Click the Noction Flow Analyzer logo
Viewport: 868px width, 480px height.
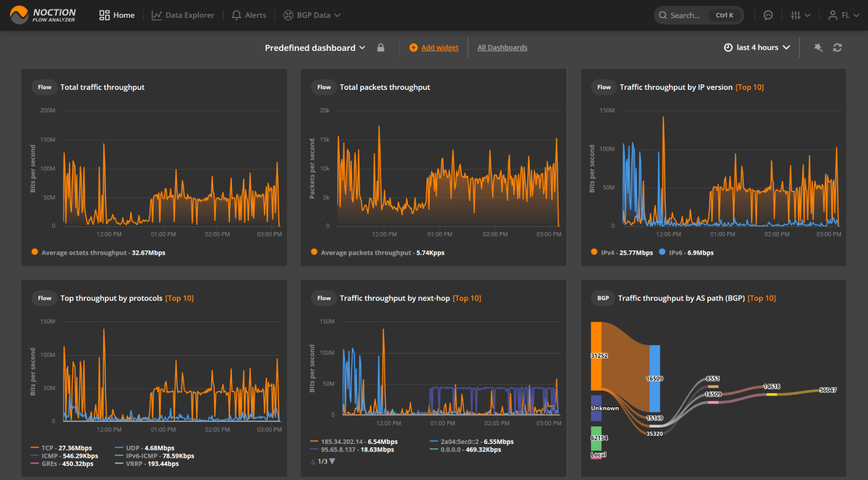[43, 15]
